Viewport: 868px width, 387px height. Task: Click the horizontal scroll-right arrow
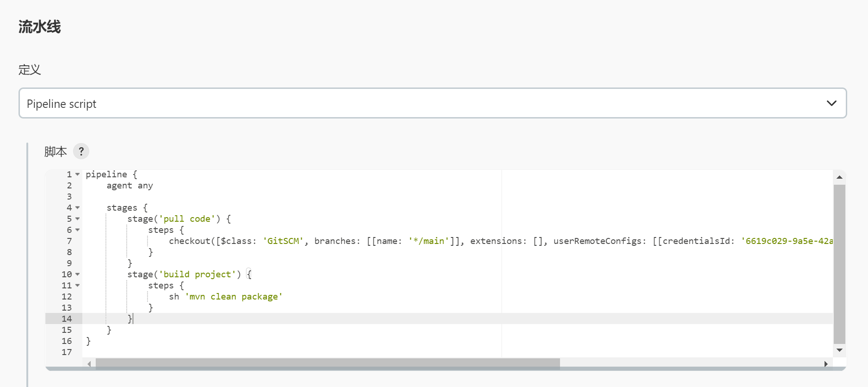click(826, 364)
